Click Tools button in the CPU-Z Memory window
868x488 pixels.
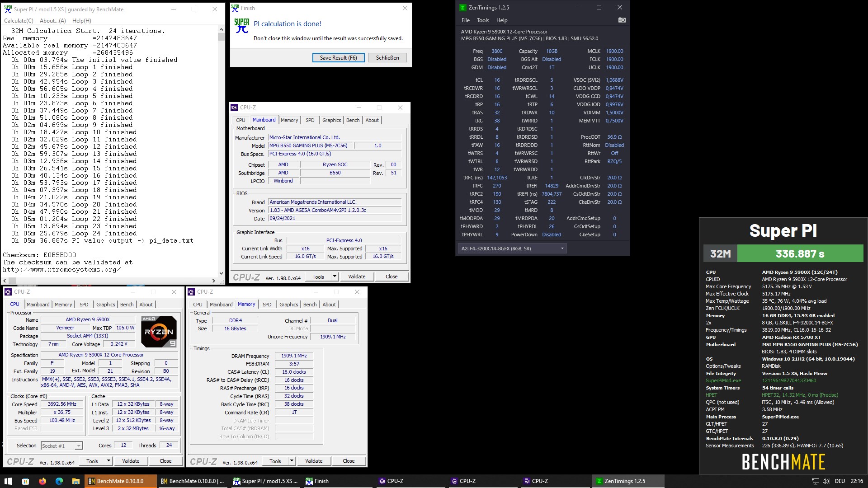[x=275, y=461]
